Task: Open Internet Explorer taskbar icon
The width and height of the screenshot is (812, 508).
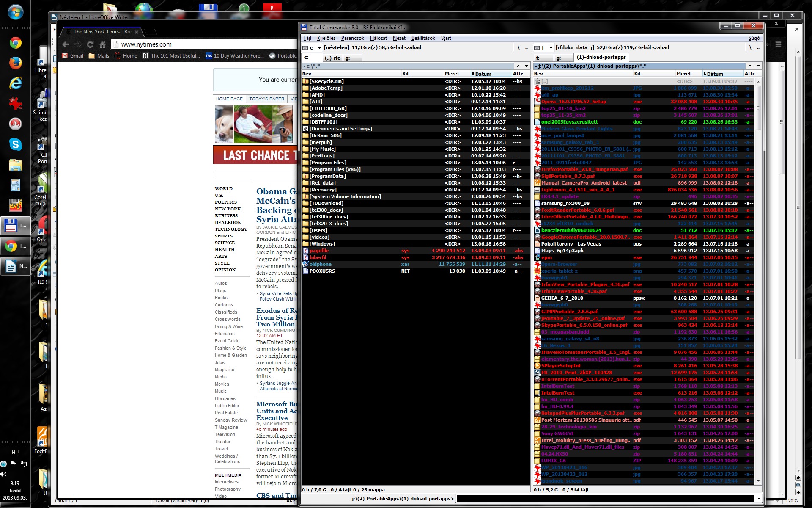Action: click(x=16, y=83)
